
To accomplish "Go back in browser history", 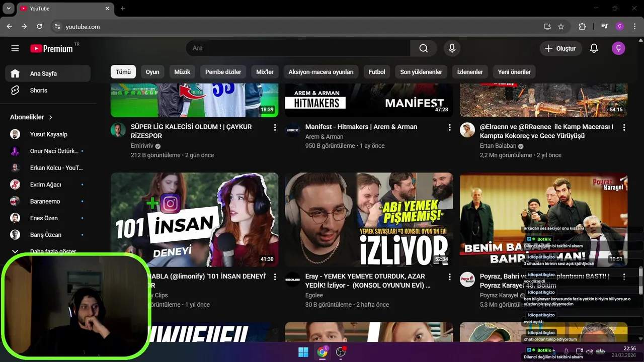I will 9,27.
